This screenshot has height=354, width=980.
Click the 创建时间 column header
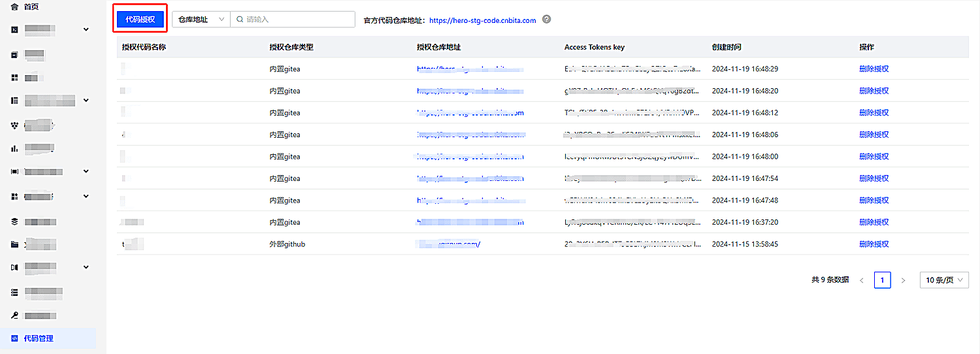(727, 47)
